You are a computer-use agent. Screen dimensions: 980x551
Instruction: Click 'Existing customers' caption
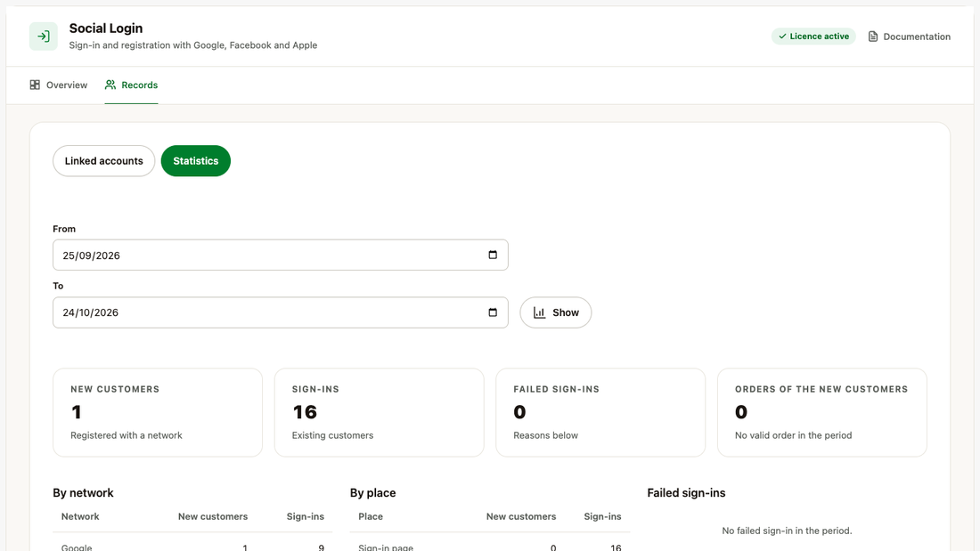332,435
